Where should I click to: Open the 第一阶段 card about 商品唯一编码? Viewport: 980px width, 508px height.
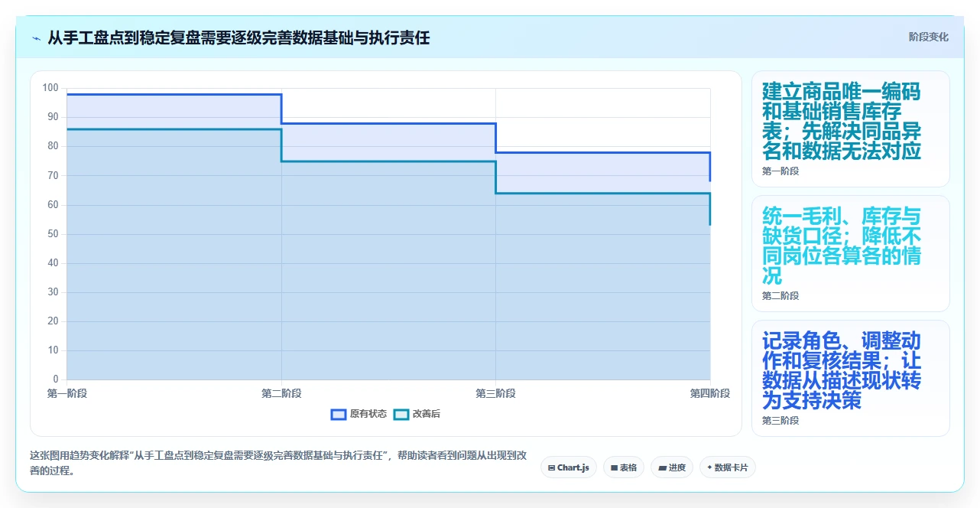coord(851,129)
